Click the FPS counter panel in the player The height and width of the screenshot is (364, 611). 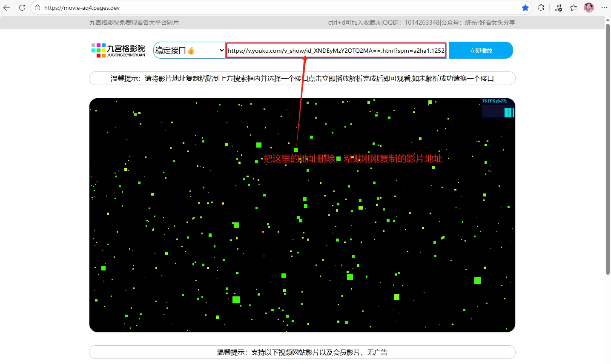[x=498, y=108]
